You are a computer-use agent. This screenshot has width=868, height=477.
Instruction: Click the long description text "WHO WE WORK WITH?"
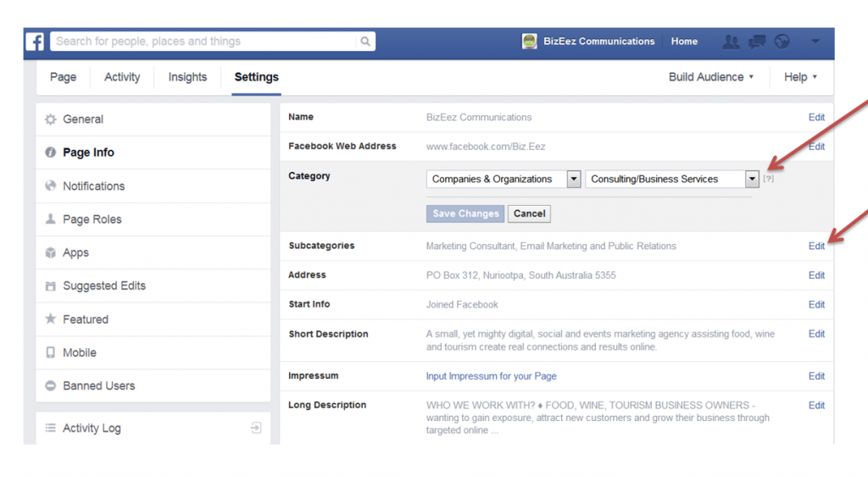tap(598, 418)
